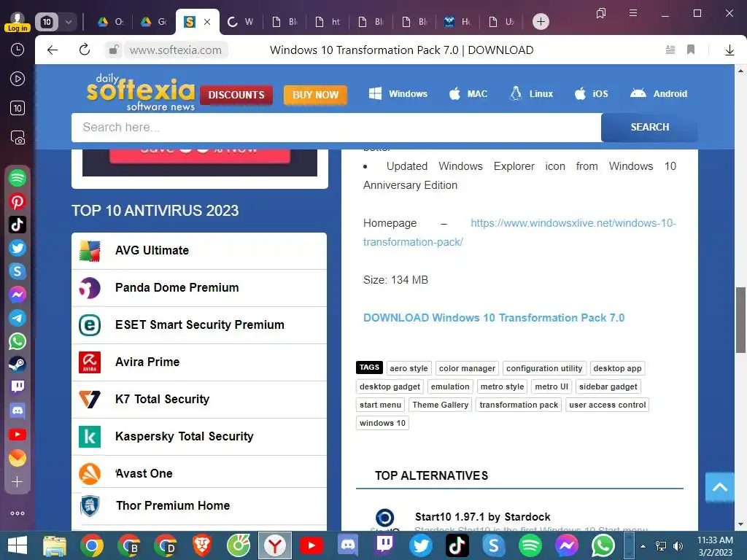Close the Softexia tab
Screen dimensions: 747x560
(207, 22)
